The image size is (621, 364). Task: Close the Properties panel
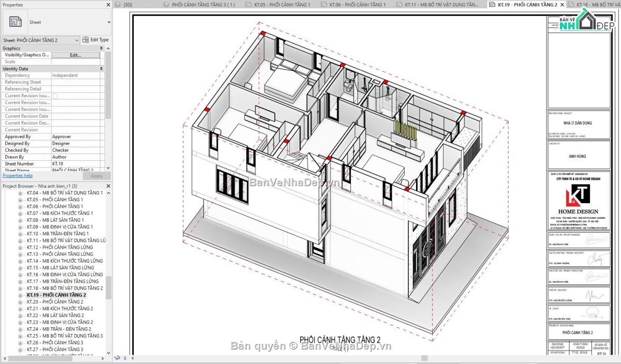[x=108, y=5]
